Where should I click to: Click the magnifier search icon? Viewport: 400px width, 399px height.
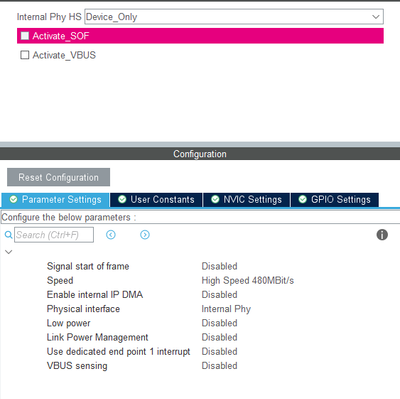8,235
